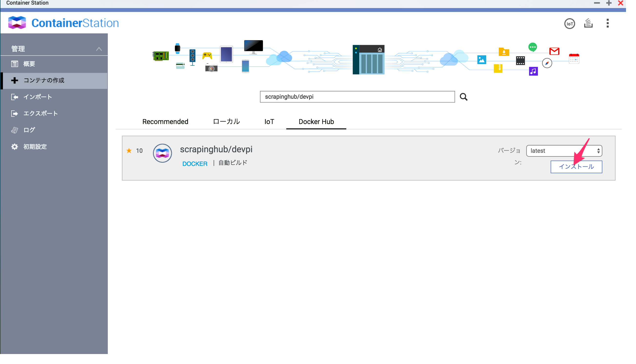This screenshot has height=364, width=636.
Task: Select the Docker Hub tab
Action: coord(316,122)
